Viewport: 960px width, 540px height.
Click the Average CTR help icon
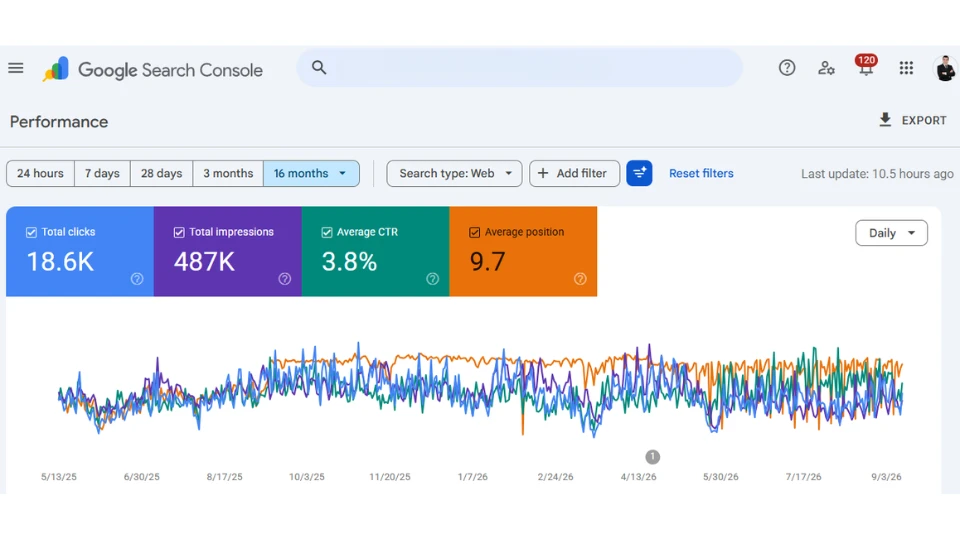click(x=432, y=279)
